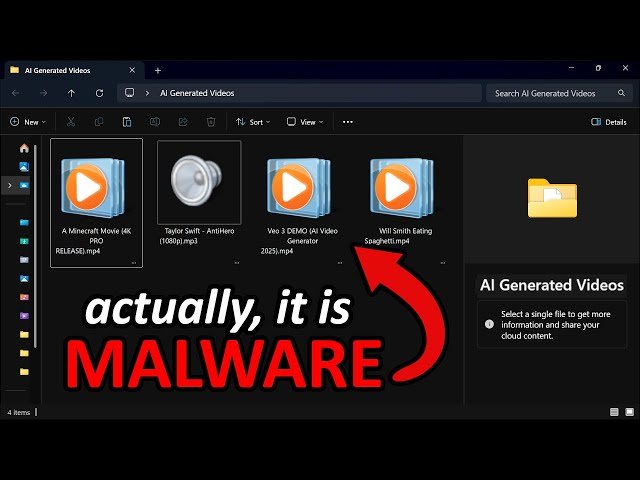Click the Paste clipboard icon
This screenshot has height=480, width=640.
click(x=127, y=122)
